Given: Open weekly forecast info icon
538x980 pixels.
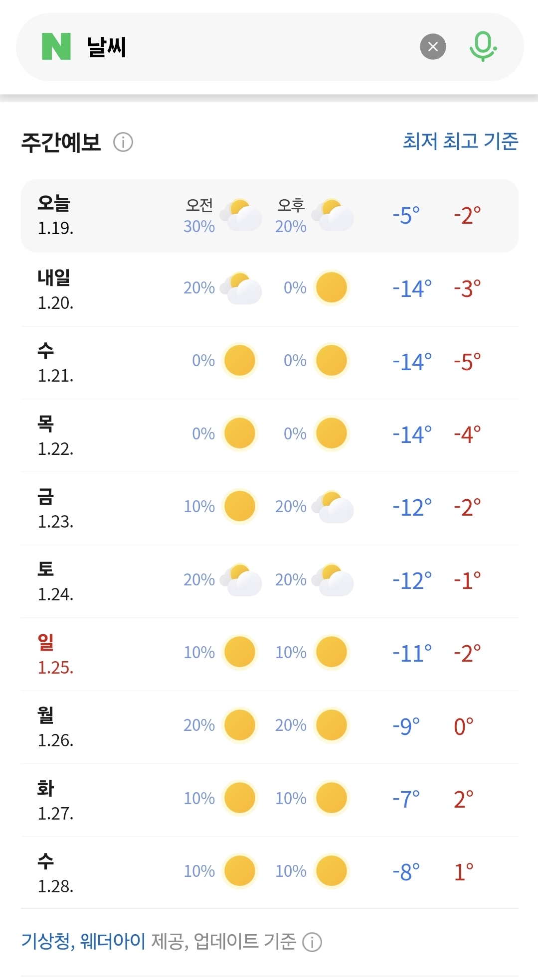Looking at the screenshot, I should pos(123,142).
